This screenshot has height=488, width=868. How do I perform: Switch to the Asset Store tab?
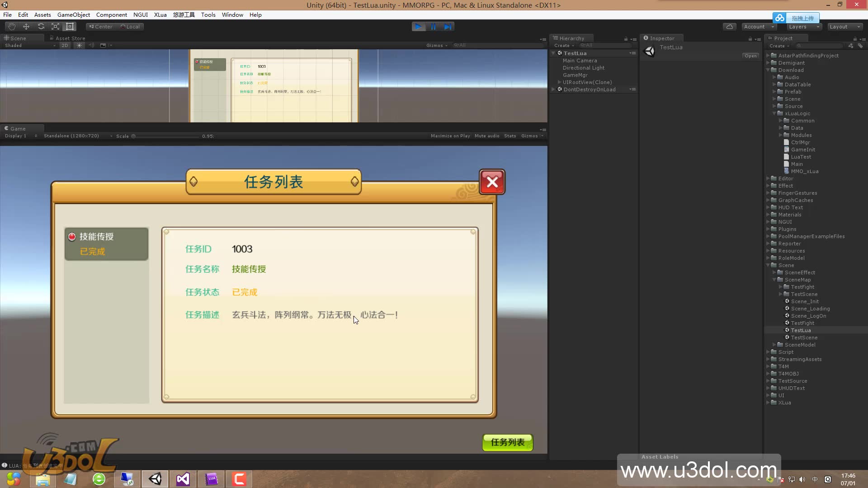pos(67,38)
